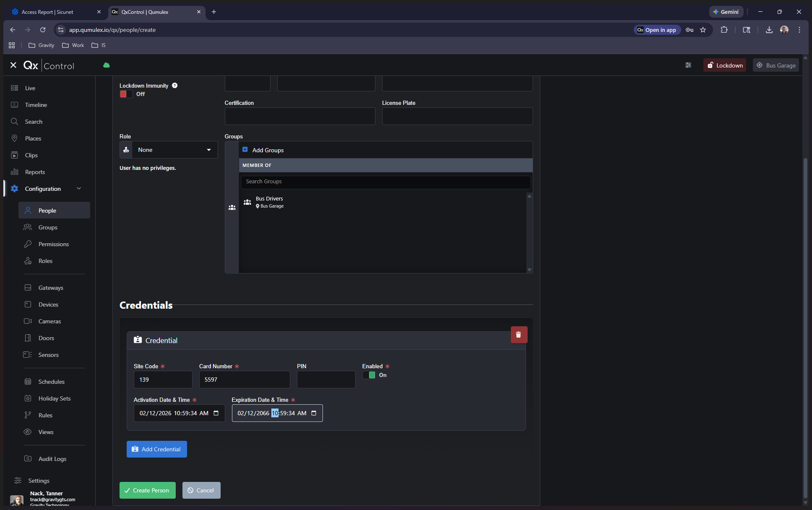The image size is (812, 510).
Task: Click the green cloud status icon
Action: tap(107, 65)
